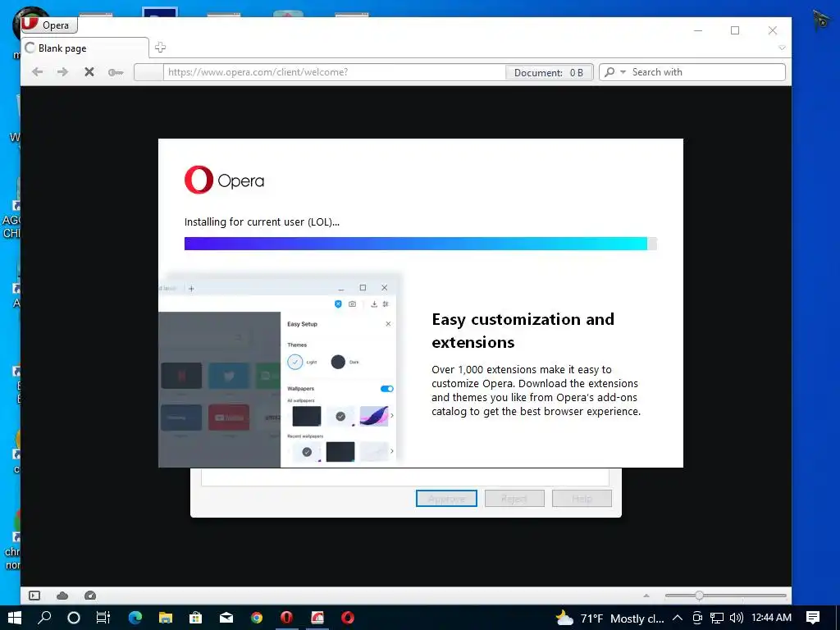
Task: Go forward with the forward arrow
Action: pyautogui.click(x=62, y=72)
